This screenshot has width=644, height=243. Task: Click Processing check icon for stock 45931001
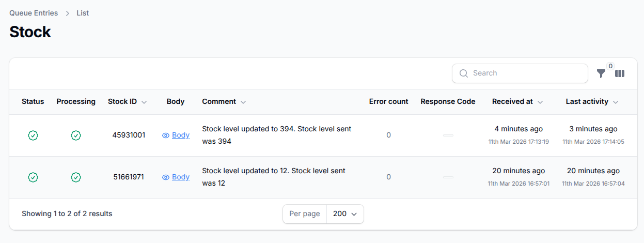point(76,135)
